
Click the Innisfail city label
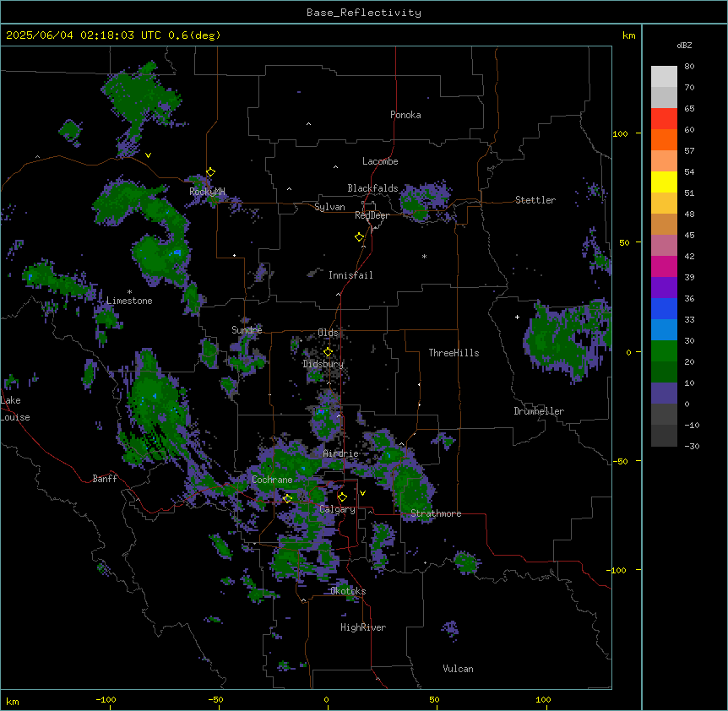coord(350,275)
